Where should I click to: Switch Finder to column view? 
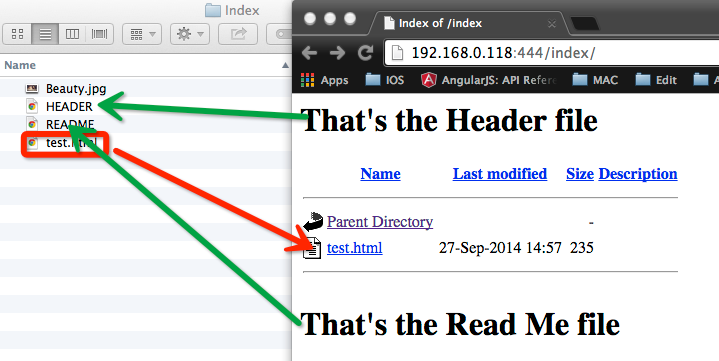[x=72, y=34]
